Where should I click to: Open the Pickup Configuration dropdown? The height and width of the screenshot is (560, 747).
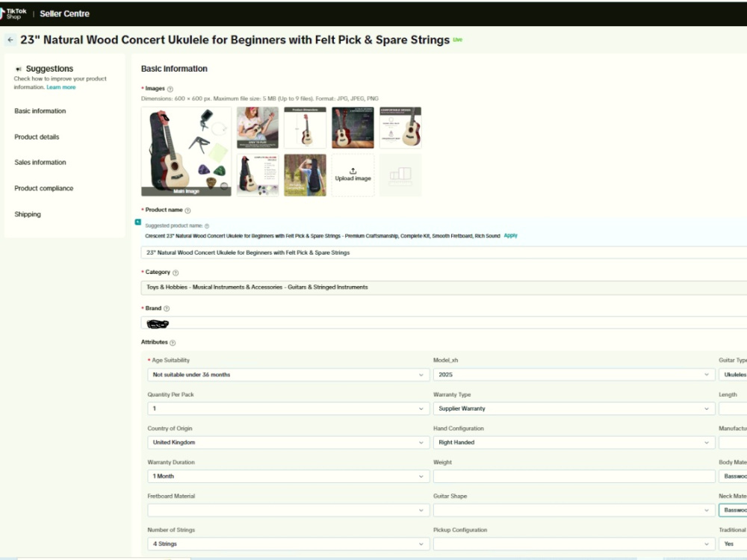[574, 544]
